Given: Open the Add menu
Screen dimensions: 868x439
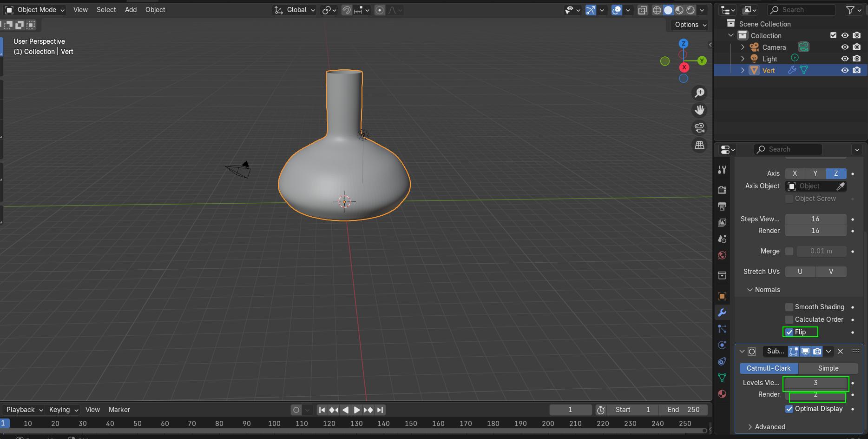Looking at the screenshot, I should point(131,10).
